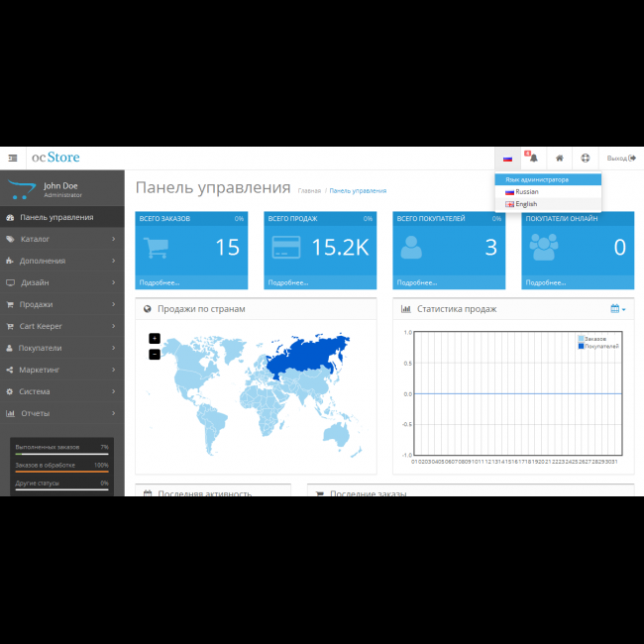This screenshot has height=644, width=644.
Task: Zoom out on the map with minus button
Action: click(155, 354)
